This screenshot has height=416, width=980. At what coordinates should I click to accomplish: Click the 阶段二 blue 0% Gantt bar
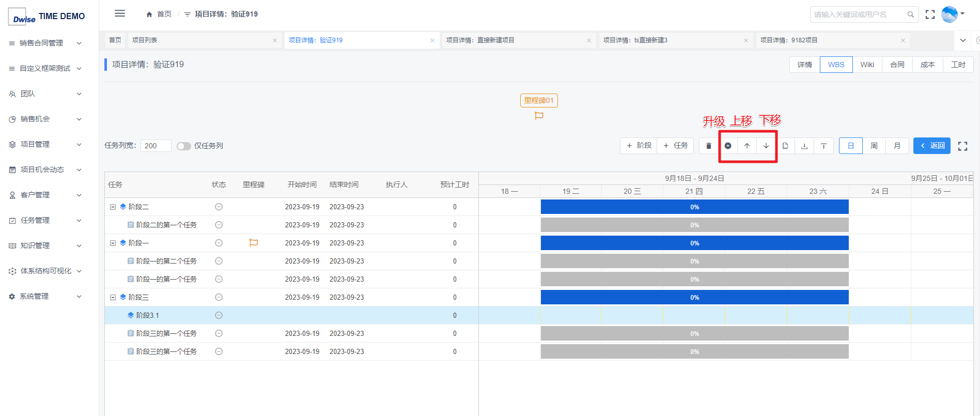[x=694, y=207]
